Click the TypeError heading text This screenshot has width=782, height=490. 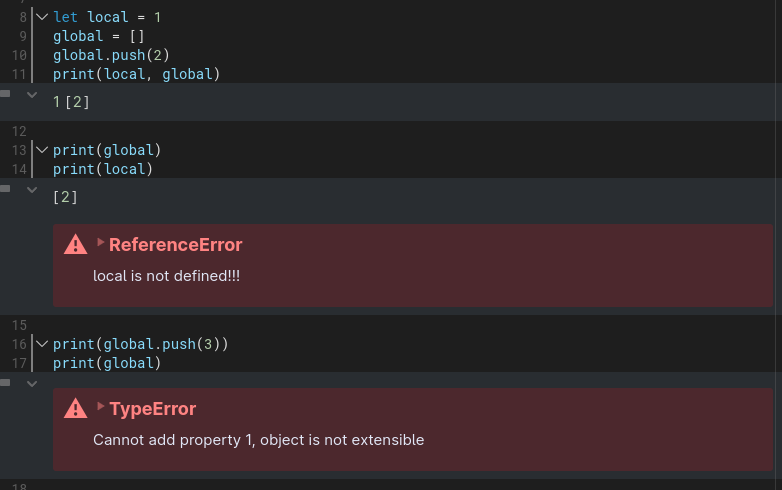153,409
